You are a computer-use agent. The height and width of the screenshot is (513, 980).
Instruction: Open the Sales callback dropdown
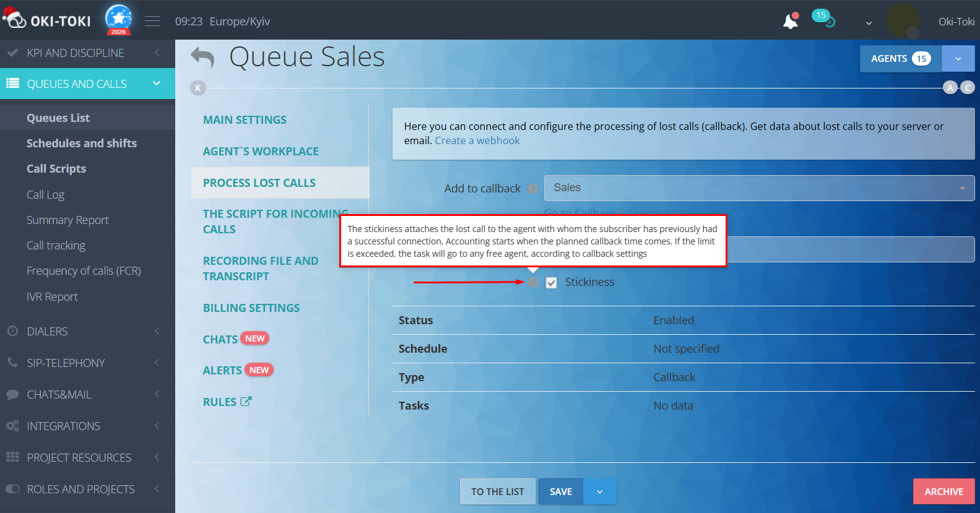[x=758, y=188]
